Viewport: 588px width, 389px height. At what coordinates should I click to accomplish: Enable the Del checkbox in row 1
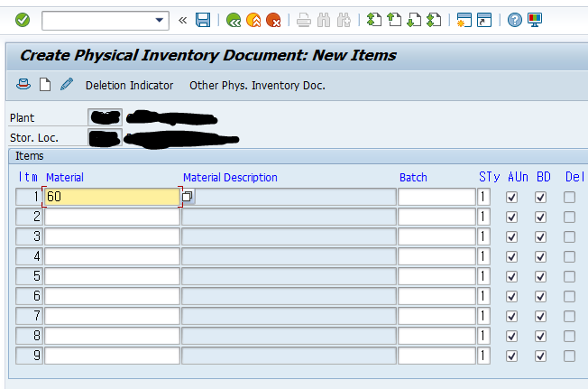point(569,198)
